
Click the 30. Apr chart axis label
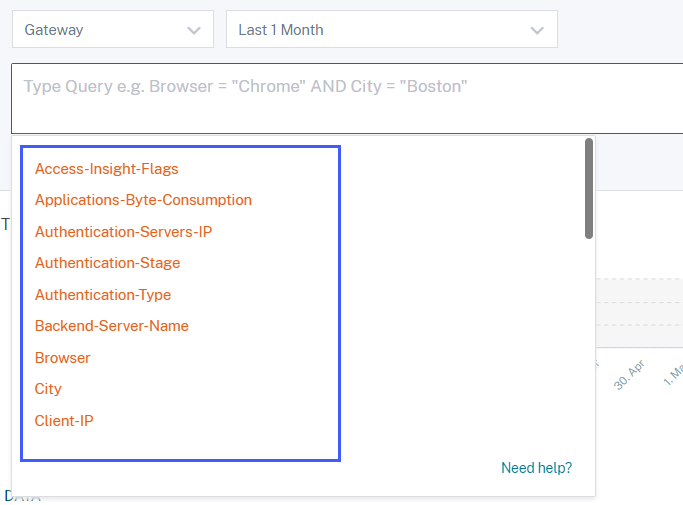coord(630,376)
